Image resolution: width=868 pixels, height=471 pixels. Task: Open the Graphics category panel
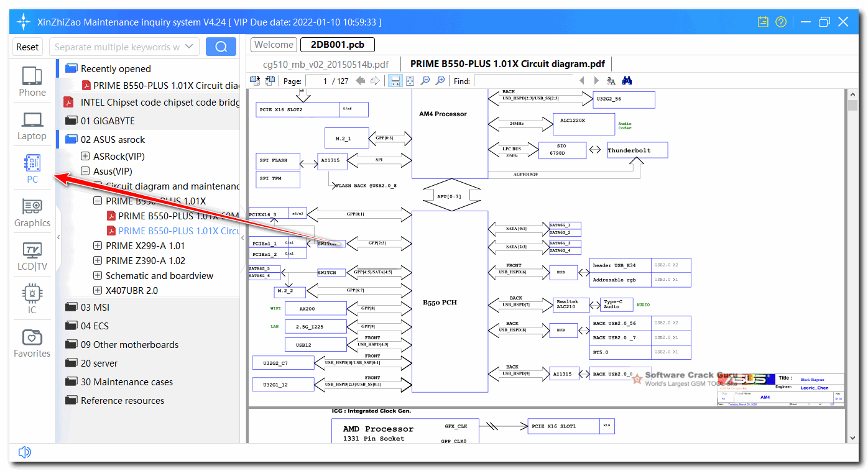32,211
